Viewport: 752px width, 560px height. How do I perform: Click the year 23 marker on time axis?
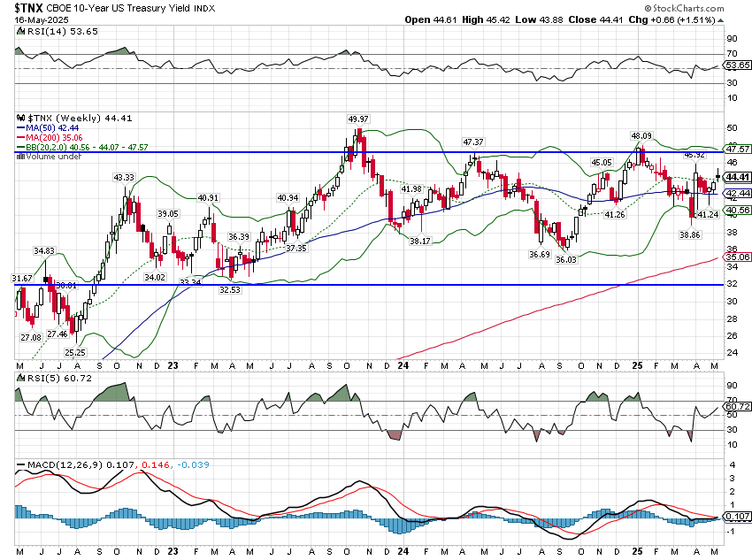coord(175,364)
